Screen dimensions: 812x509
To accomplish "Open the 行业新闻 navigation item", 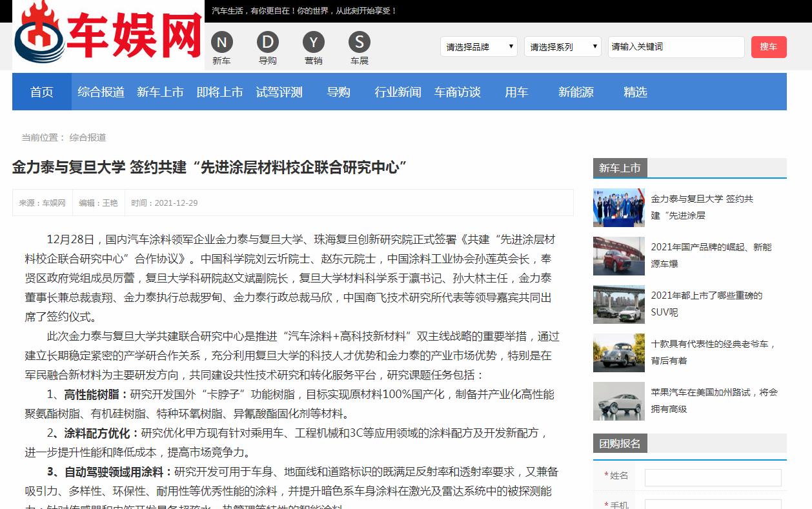I will pos(398,92).
